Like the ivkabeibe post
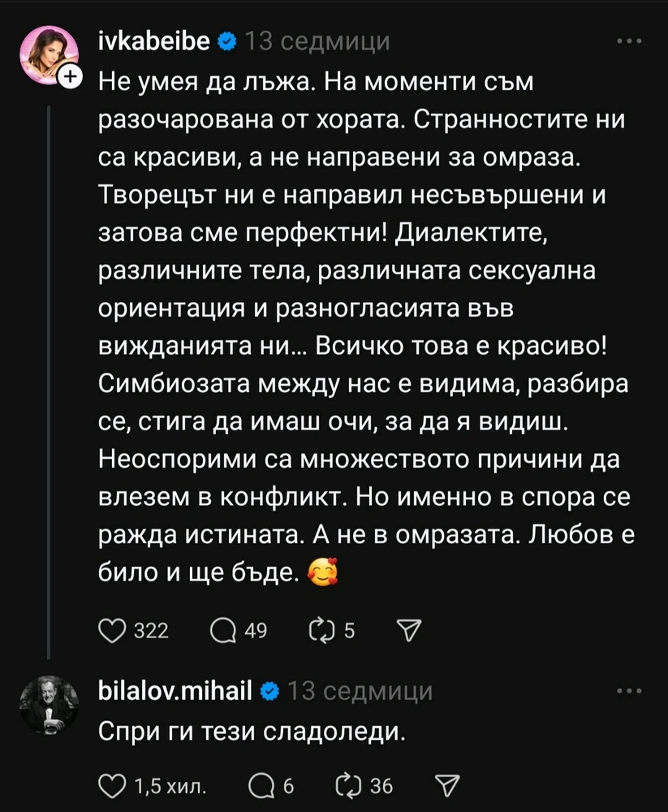668x812 pixels. [x=109, y=630]
